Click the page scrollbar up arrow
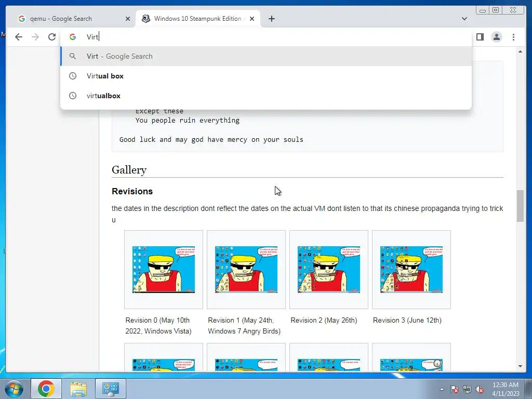 click(x=520, y=51)
